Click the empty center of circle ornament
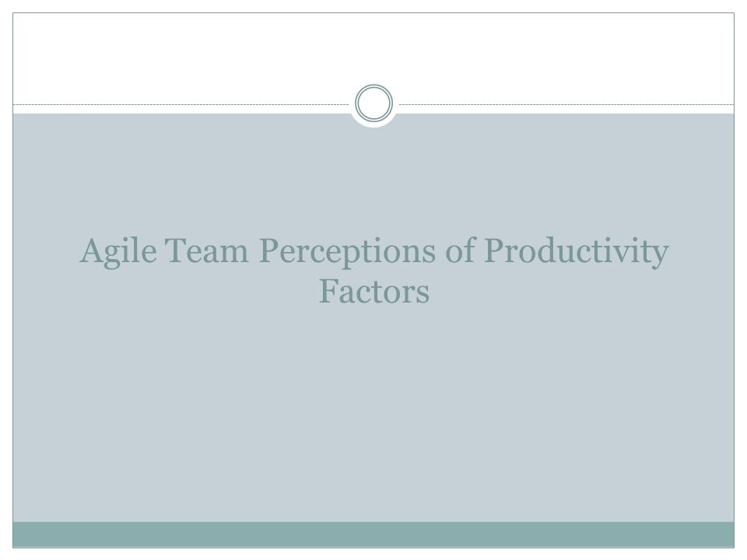 coord(374,103)
